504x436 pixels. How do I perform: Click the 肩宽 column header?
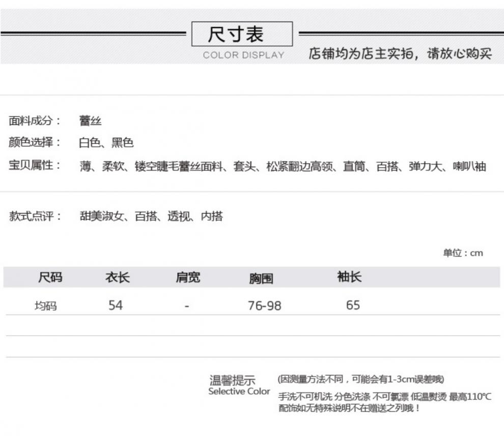click(x=188, y=278)
